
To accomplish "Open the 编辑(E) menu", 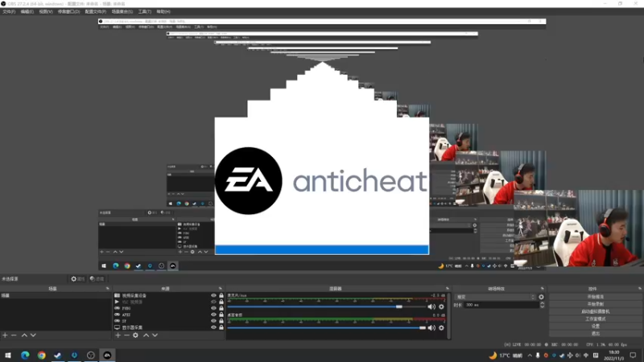I will coord(27,11).
